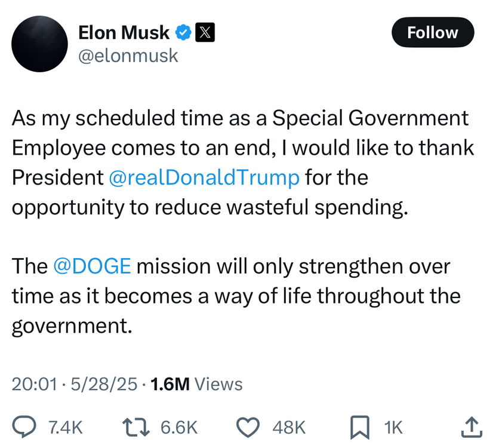Open the @realDonaldTrump mention link
The width and height of the screenshot is (496, 448).
[x=205, y=178]
